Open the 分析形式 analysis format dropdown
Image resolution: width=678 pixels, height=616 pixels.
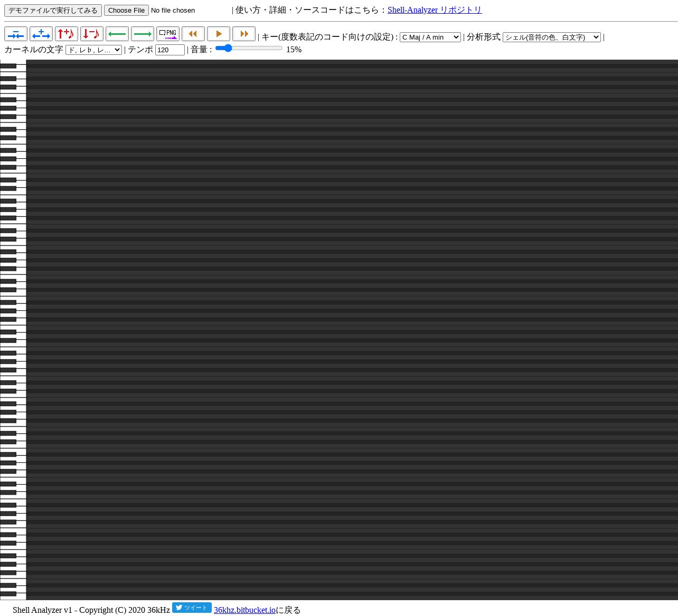tap(552, 37)
